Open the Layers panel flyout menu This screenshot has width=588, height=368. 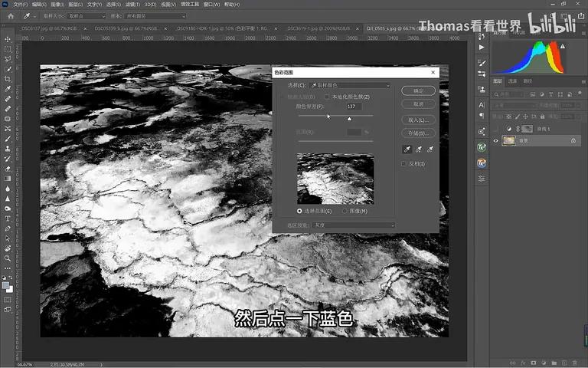(583, 81)
